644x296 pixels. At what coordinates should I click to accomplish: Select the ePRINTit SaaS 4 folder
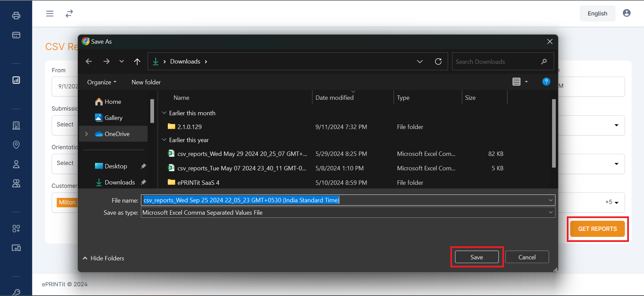[198, 182]
